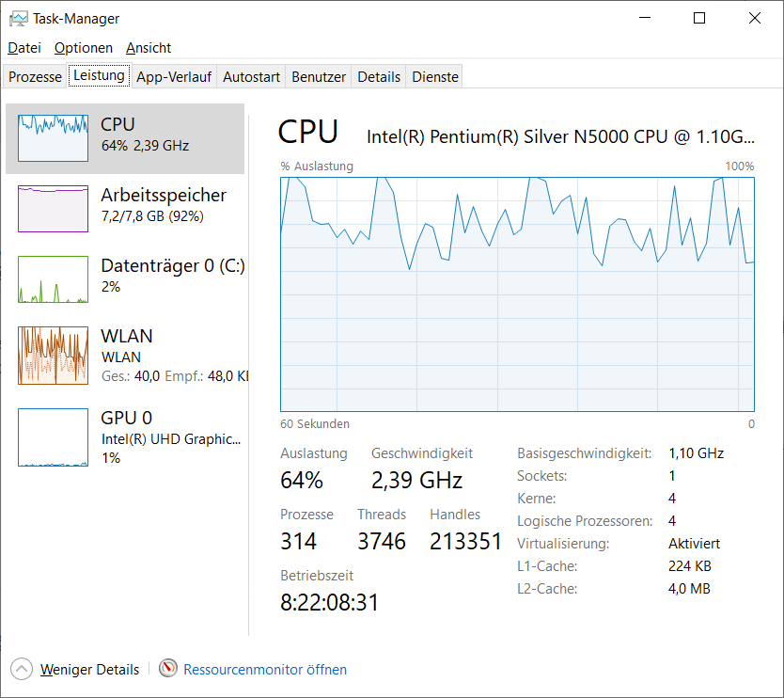Image resolution: width=784 pixels, height=698 pixels.
Task: Click the Threads count 3746
Action: pos(382,542)
